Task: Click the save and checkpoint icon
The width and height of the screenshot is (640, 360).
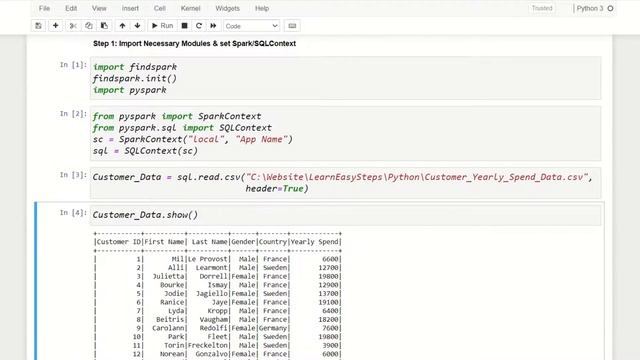Action: [x=38, y=26]
